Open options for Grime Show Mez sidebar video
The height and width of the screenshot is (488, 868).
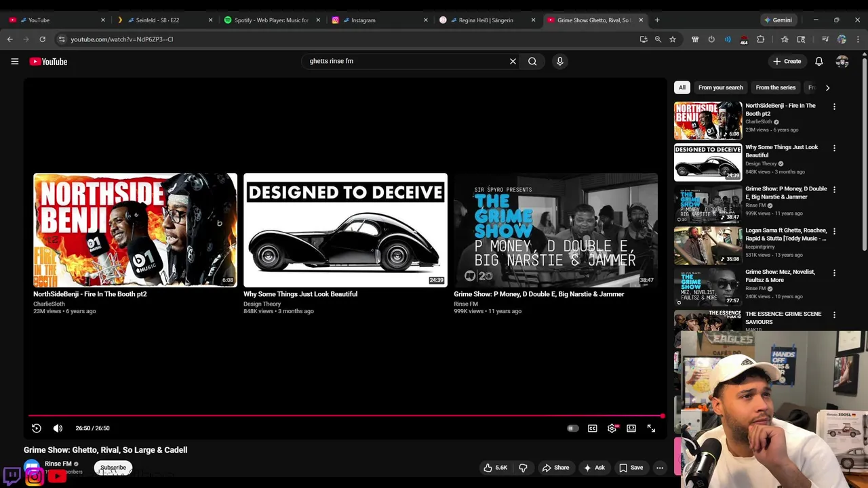(834, 272)
